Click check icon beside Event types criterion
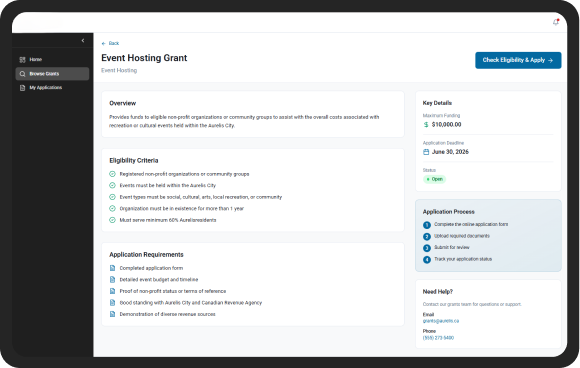This screenshot has height=368, width=580. pos(112,197)
